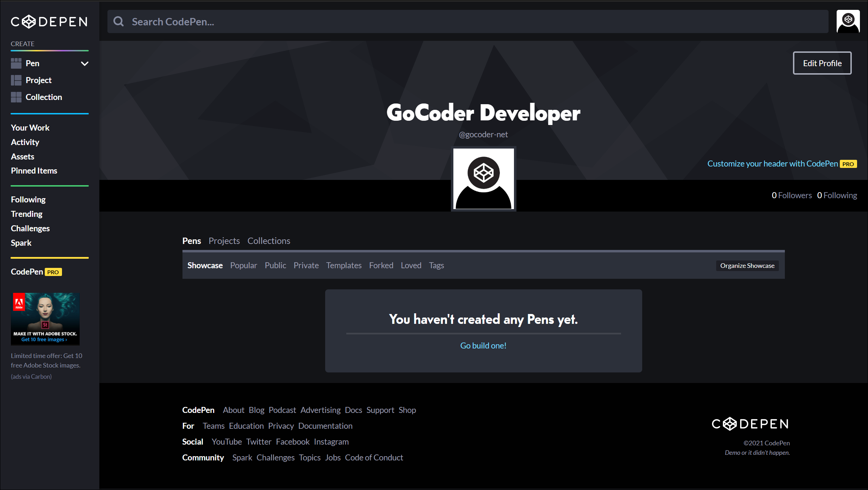
Task: Click the search magnifier icon
Action: click(119, 22)
